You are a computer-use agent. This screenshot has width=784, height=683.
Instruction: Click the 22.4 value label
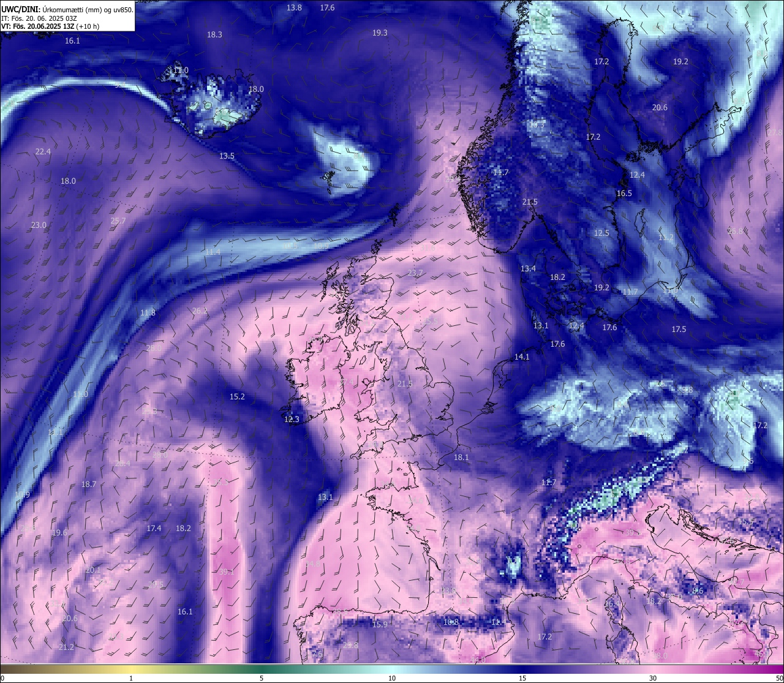43,151
